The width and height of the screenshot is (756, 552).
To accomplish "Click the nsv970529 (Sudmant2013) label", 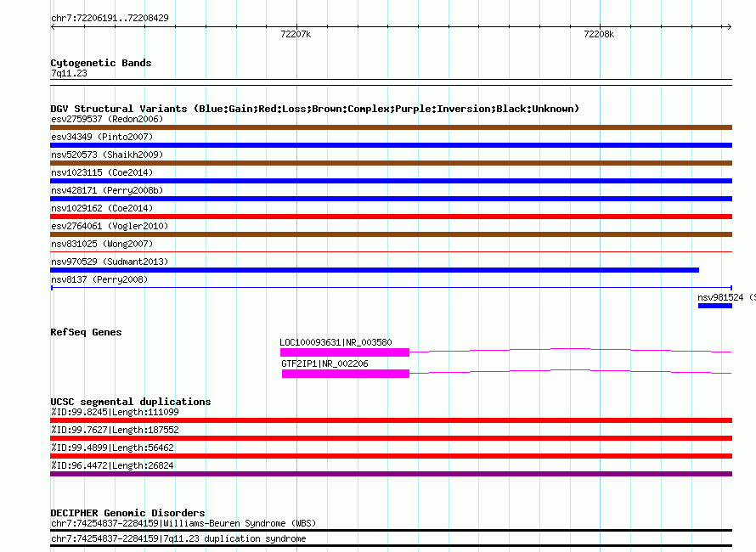I will click(x=110, y=262).
